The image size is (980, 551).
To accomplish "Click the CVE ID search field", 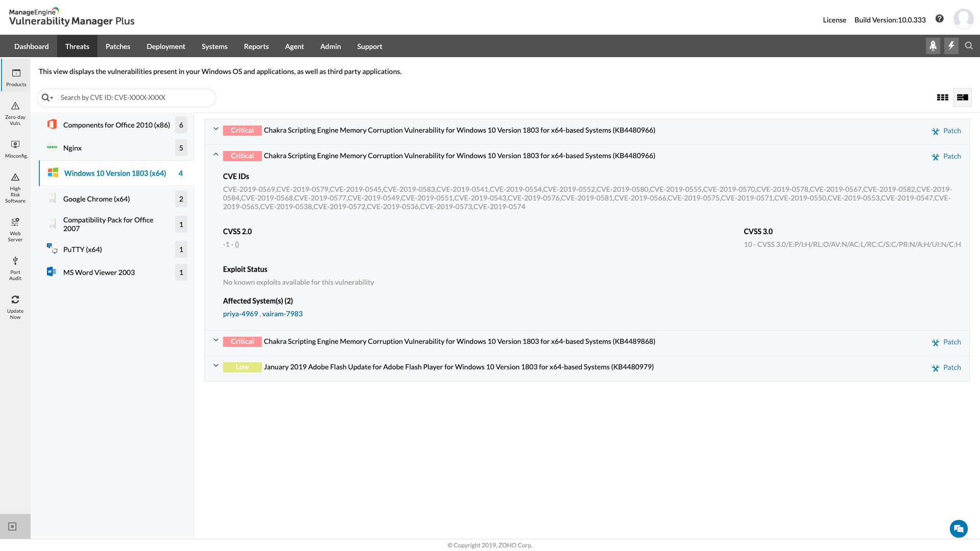I will pyautogui.click(x=136, y=97).
